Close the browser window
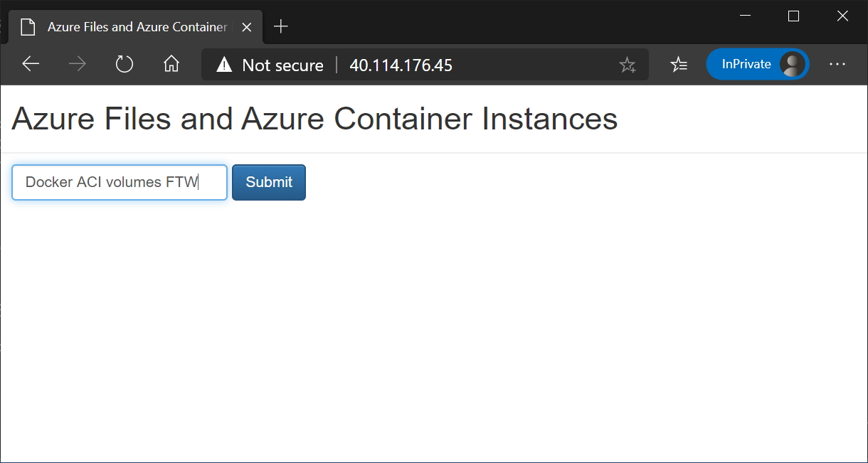The width and height of the screenshot is (868, 463). (x=842, y=16)
